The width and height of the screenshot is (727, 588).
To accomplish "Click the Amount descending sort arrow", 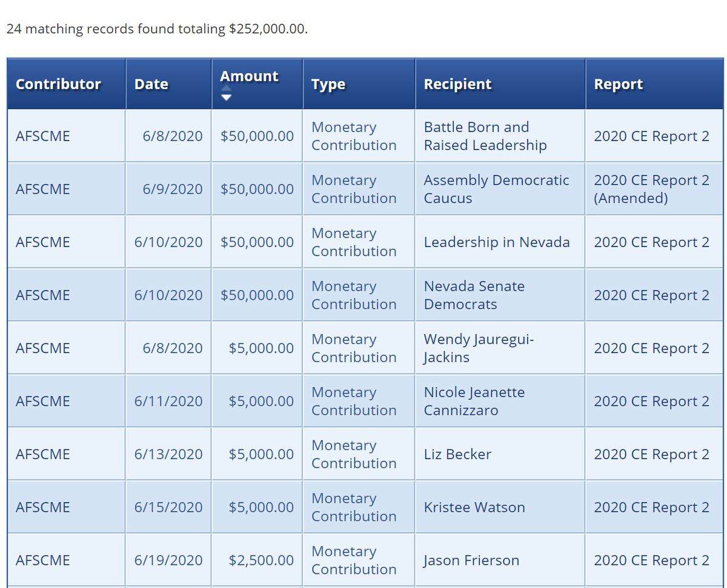I will 226,97.
